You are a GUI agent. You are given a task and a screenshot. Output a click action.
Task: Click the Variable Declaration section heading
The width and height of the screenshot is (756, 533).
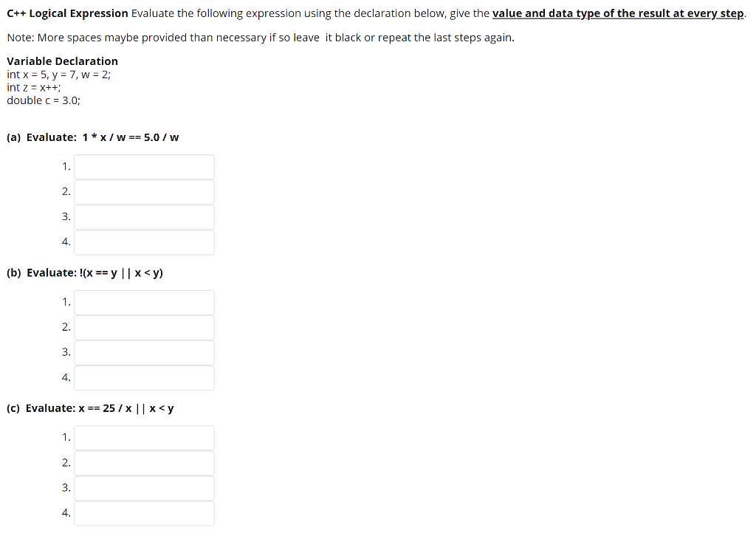point(62,61)
